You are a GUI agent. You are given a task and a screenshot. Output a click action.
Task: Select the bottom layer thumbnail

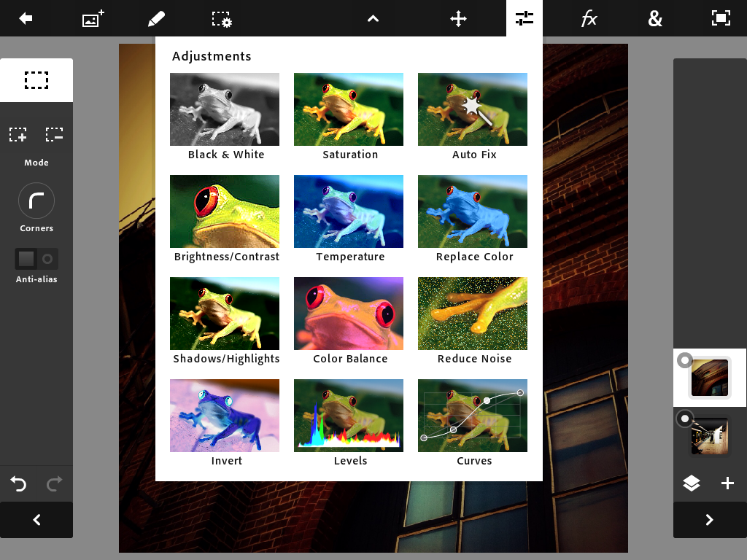[710, 436]
